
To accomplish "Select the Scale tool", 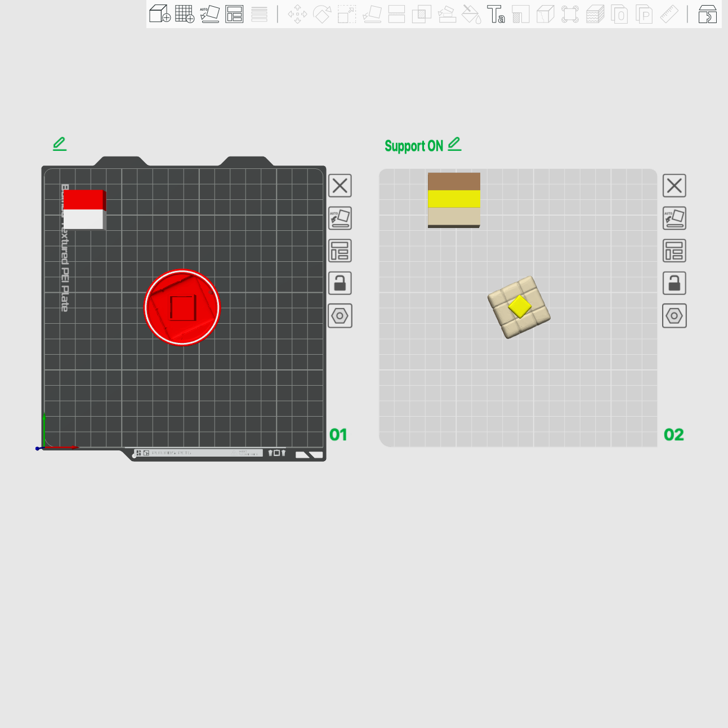I will click(347, 14).
